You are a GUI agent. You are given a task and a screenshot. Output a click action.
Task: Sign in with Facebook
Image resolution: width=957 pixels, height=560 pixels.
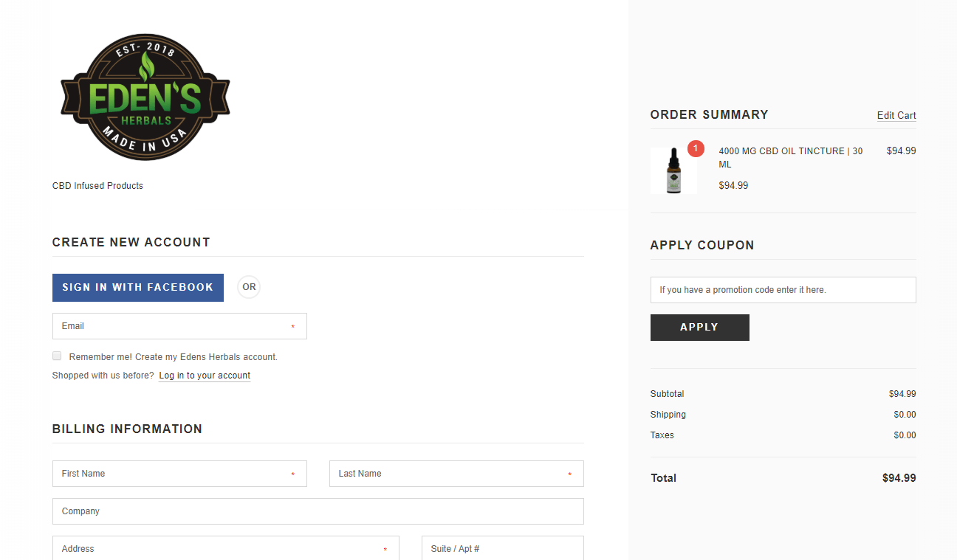coord(138,288)
